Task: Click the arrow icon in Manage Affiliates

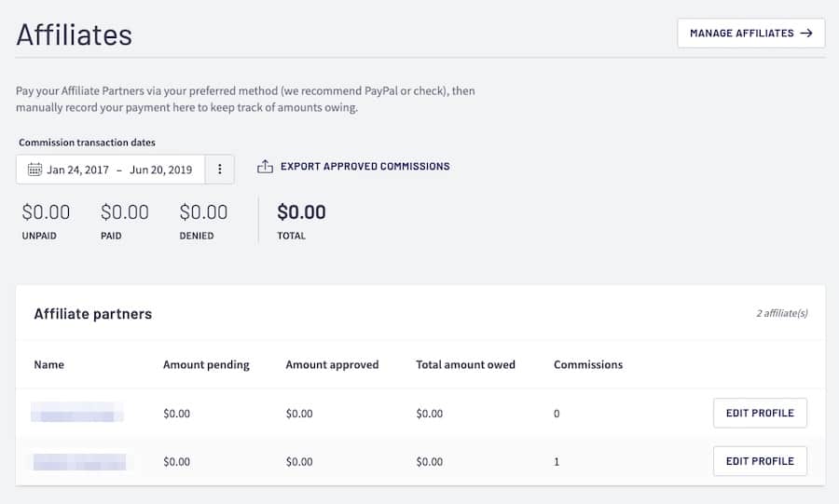Action: click(806, 34)
